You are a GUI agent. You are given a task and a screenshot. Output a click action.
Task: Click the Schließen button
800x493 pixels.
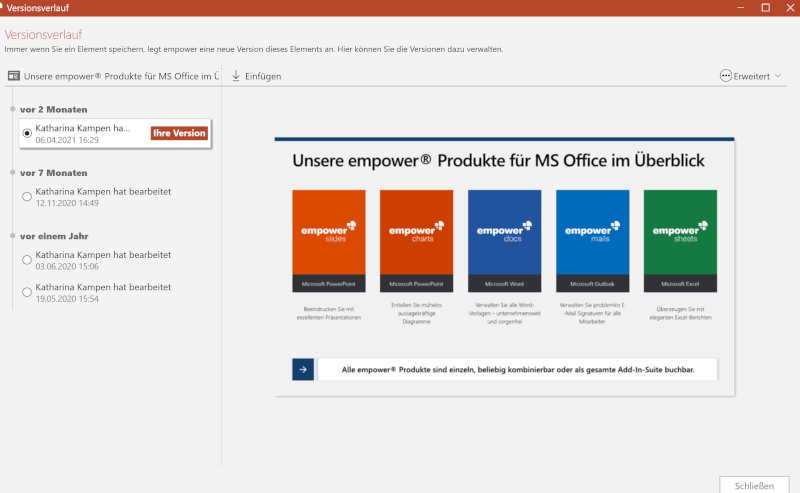754,485
